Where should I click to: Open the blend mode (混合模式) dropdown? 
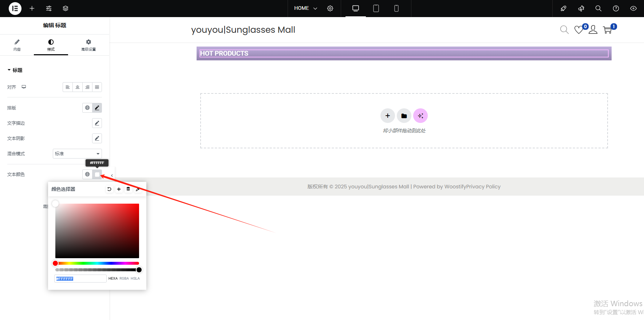[77, 154]
